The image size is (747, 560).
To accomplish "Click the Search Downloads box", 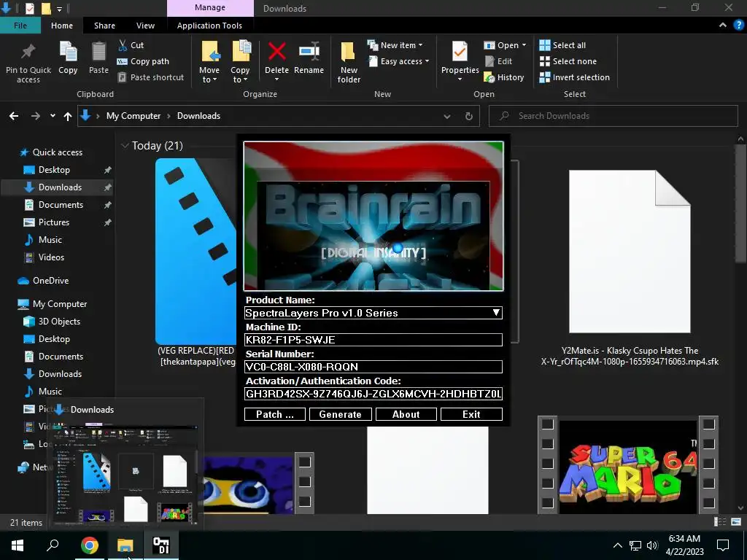I will pyautogui.click(x=614, y=116).
